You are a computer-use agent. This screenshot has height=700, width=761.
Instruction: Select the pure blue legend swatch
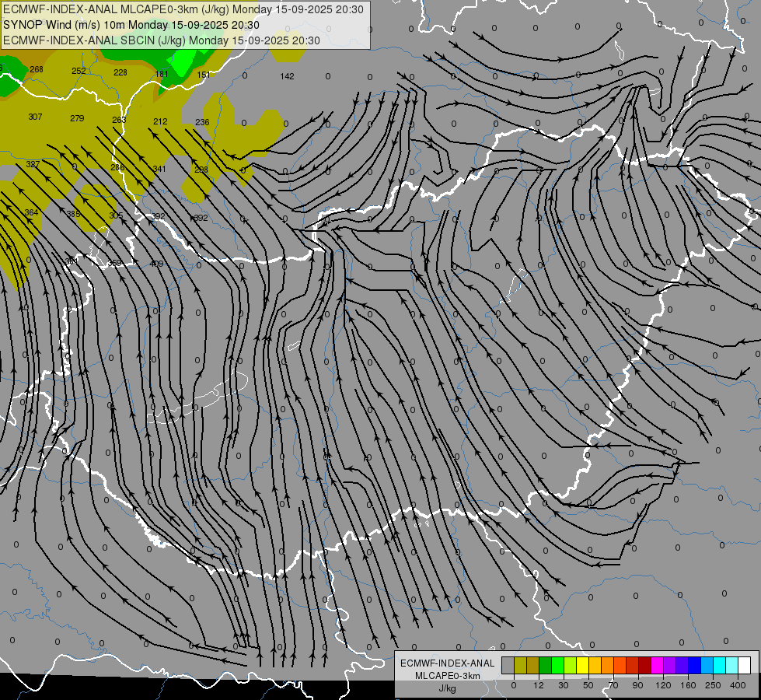point(695,665)
